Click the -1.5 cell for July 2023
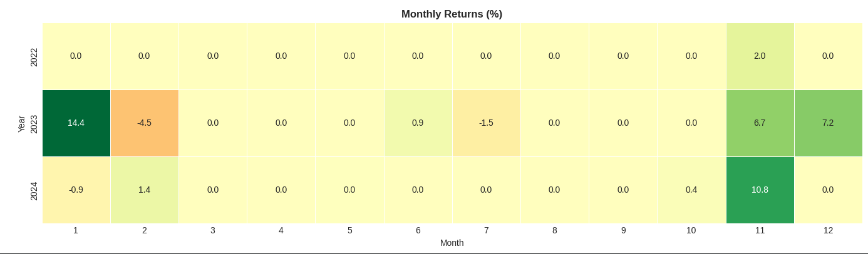 pyautogui.click(x=486, y=123)
